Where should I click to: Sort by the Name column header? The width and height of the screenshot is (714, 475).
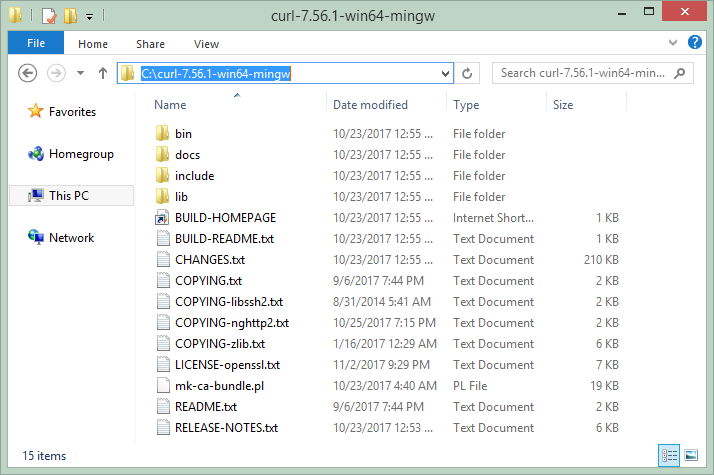(170, 105)
